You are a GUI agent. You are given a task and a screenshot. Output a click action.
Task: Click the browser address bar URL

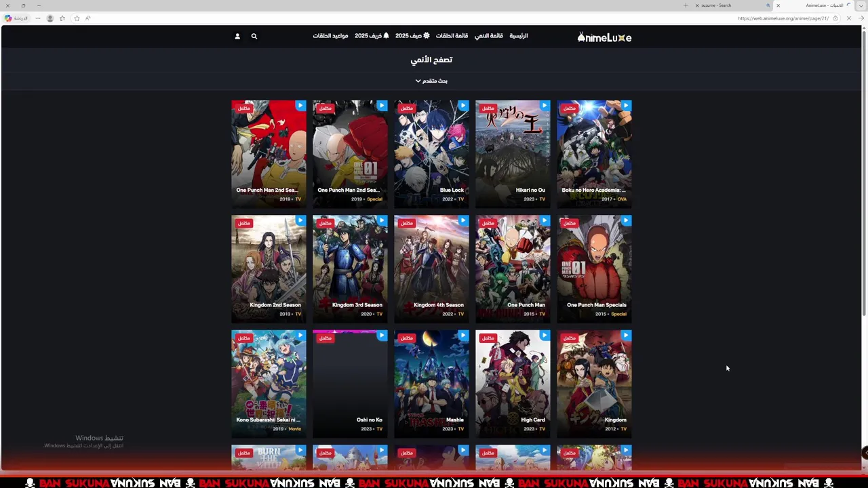click(x=783, y=18)
